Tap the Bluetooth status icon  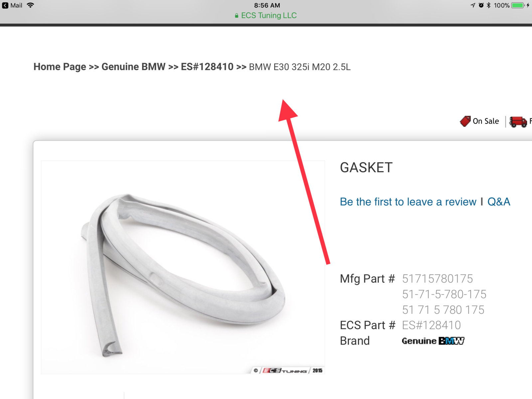[488, 5]
